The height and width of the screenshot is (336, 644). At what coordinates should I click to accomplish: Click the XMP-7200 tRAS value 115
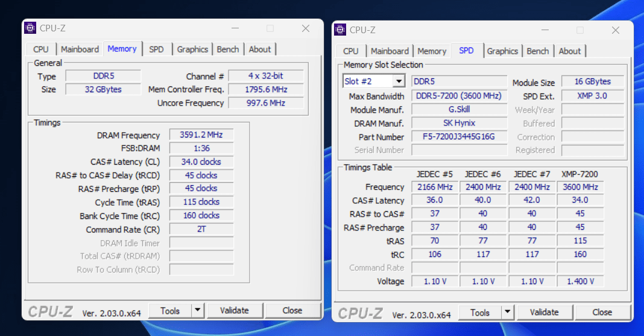tap(580, 241)
